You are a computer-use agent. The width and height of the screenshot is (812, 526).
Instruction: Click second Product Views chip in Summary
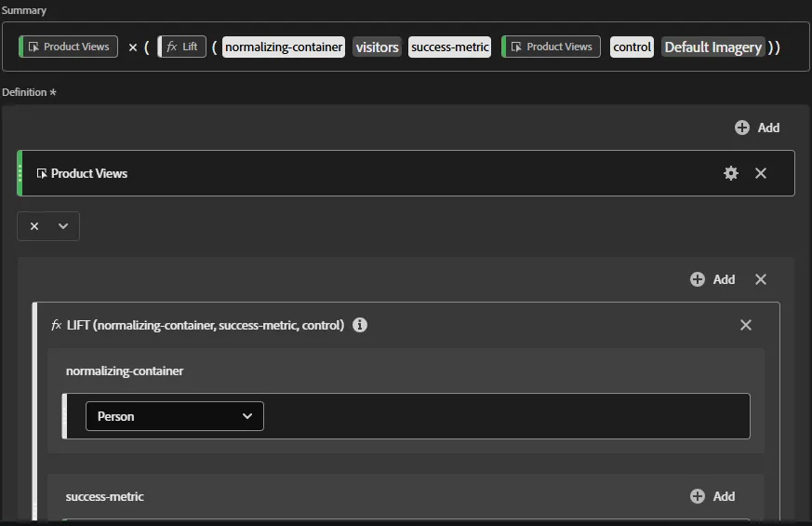coord(551,47)
